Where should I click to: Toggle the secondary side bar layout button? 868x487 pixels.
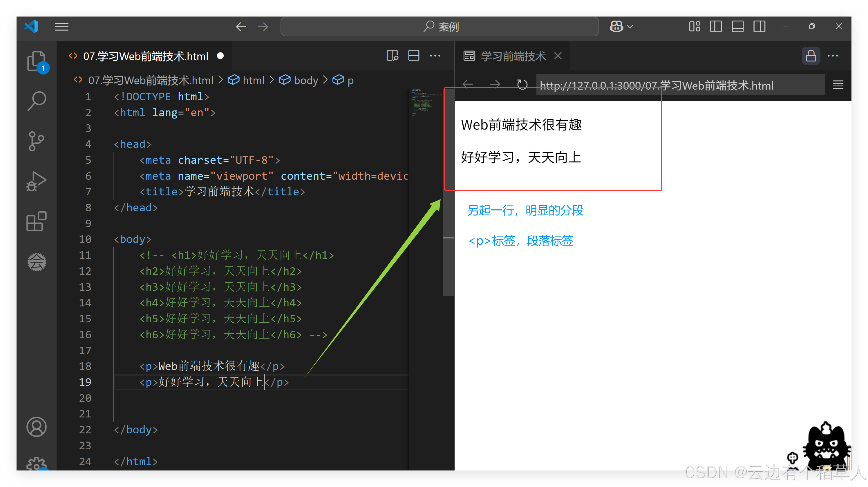coord(759,27)
